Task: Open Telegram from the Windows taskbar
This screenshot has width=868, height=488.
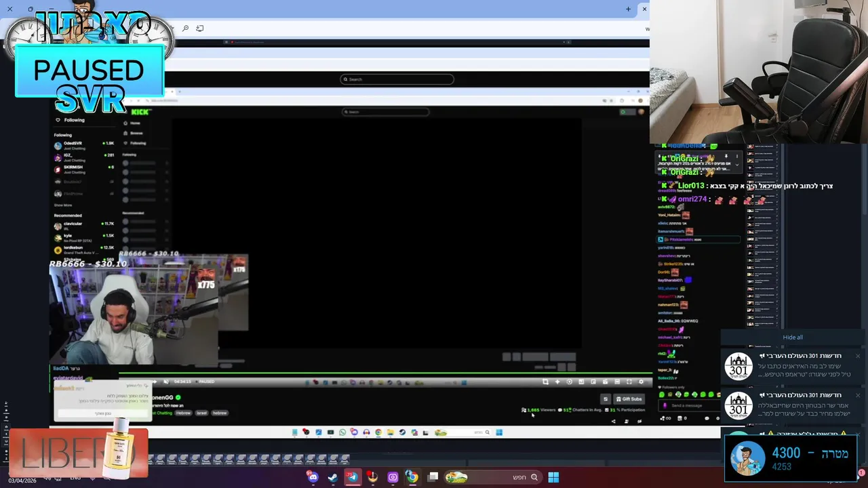Action: coord(352,477)
